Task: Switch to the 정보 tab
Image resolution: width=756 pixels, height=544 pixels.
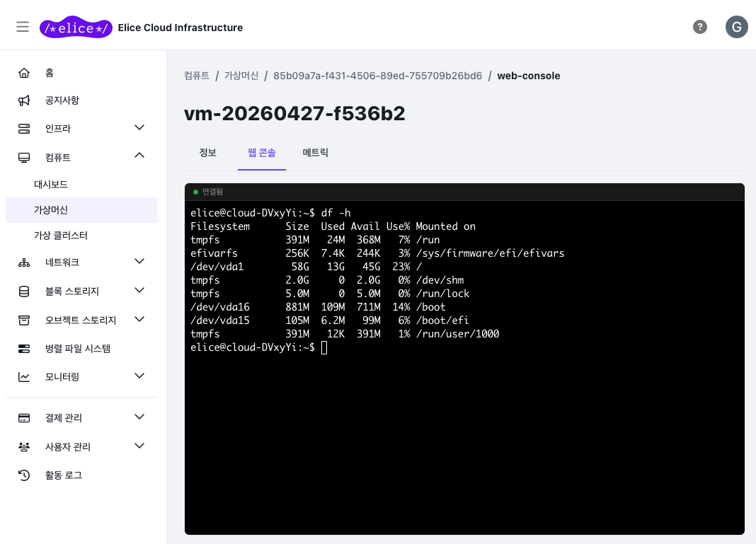Action: (208, 153)
